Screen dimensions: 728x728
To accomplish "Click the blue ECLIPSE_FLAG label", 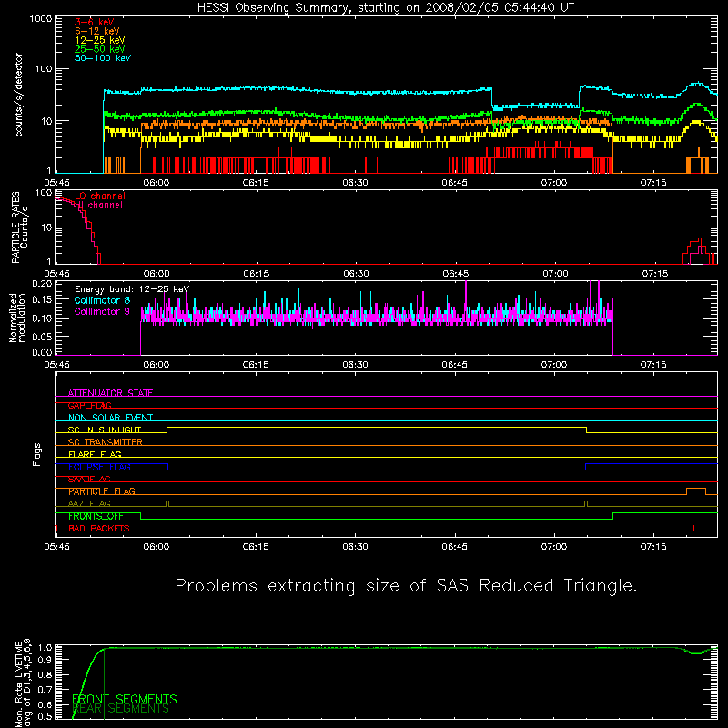I will [99, 467].
